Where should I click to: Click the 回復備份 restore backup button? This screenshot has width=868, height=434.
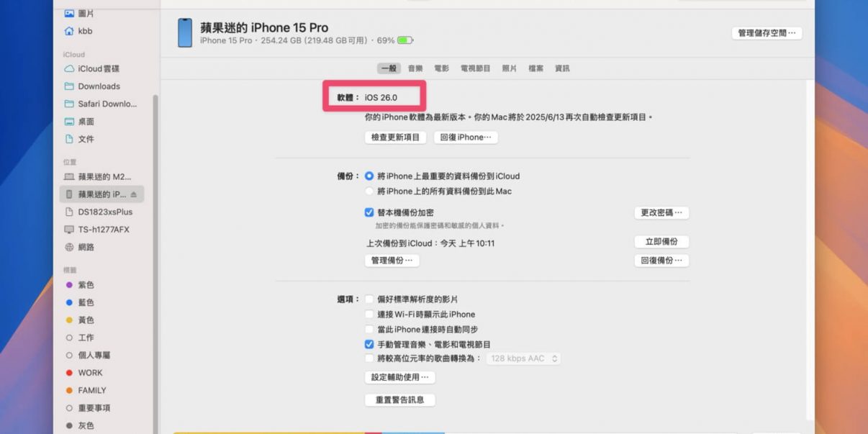coord(661,261)
